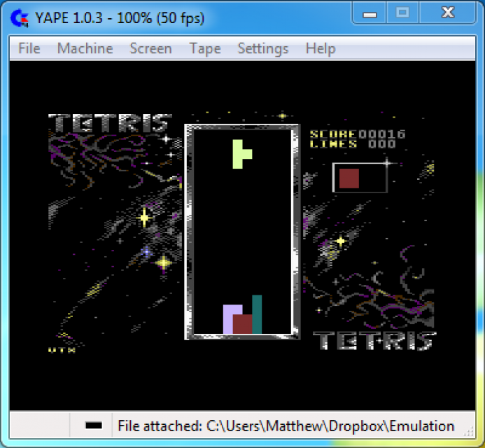The image size is (485, 448).
Task: Click the SCORE 00016 readout
Action: click(x=358, y=134)
